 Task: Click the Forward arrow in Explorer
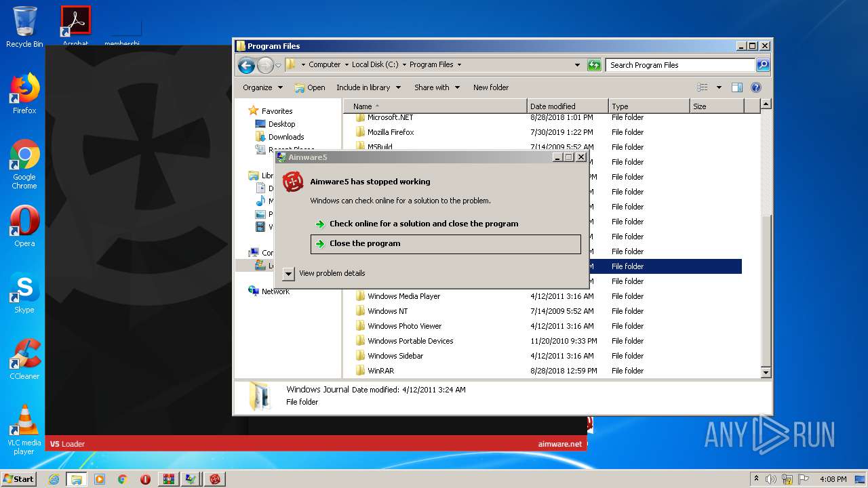pos(265,65)
